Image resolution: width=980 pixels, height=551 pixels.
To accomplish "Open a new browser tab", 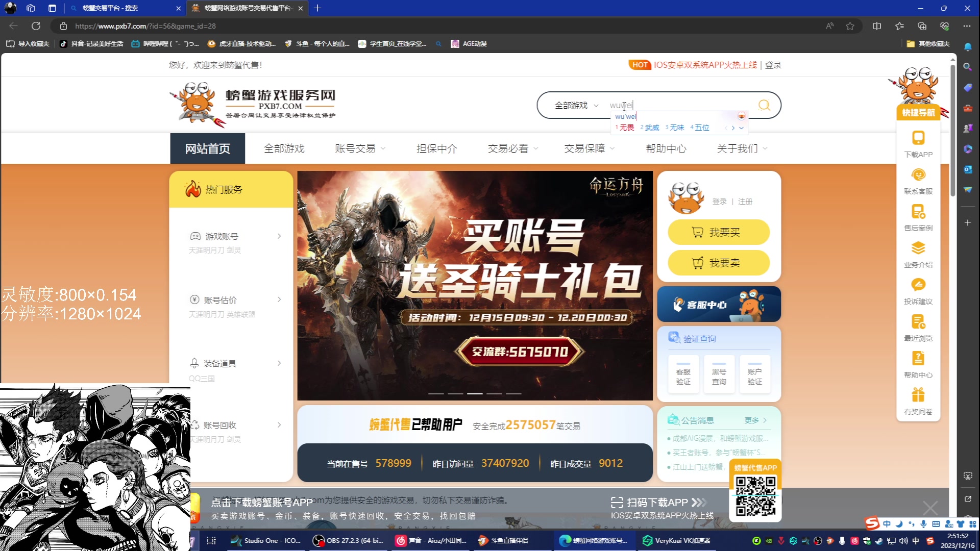I will [317, 8].
